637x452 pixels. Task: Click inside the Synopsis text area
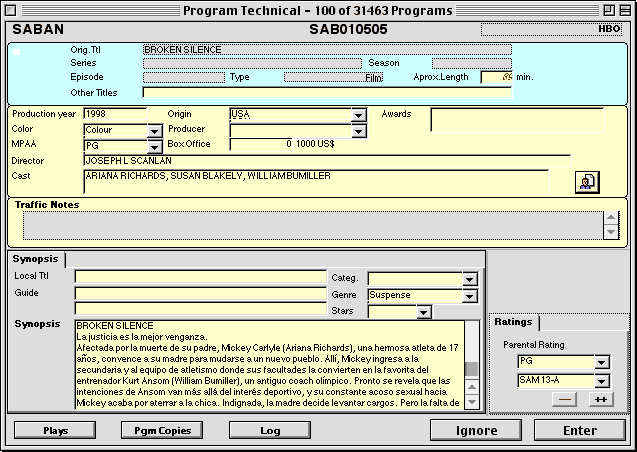[x=270, y=365]
